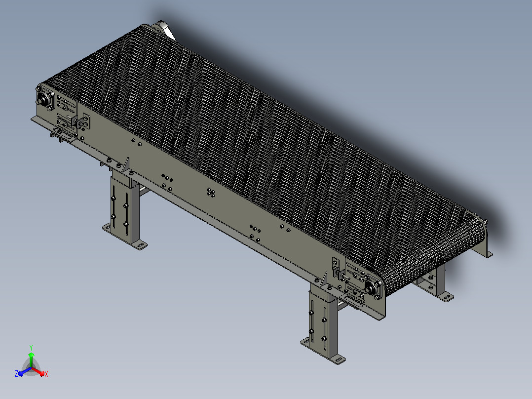Select the end guard plate at far right
The height and width of the screenshot is (399, 532).
(479, 234)
